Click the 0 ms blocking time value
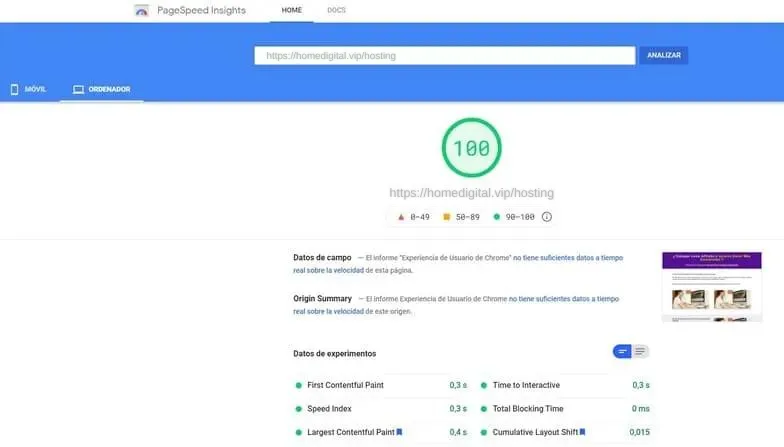784x447 pixels. click(640, 408)
